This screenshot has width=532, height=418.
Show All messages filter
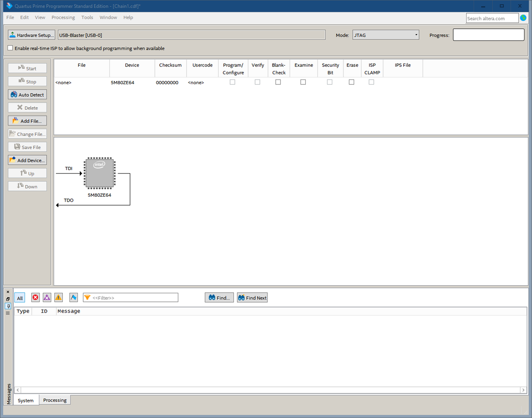click(x=20, y=298)
